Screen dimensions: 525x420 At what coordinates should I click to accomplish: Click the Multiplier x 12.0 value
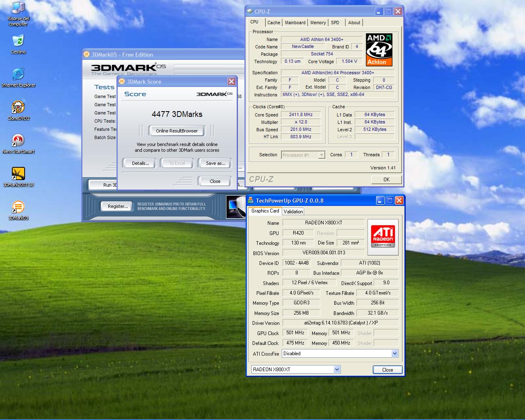click(301, 122)
